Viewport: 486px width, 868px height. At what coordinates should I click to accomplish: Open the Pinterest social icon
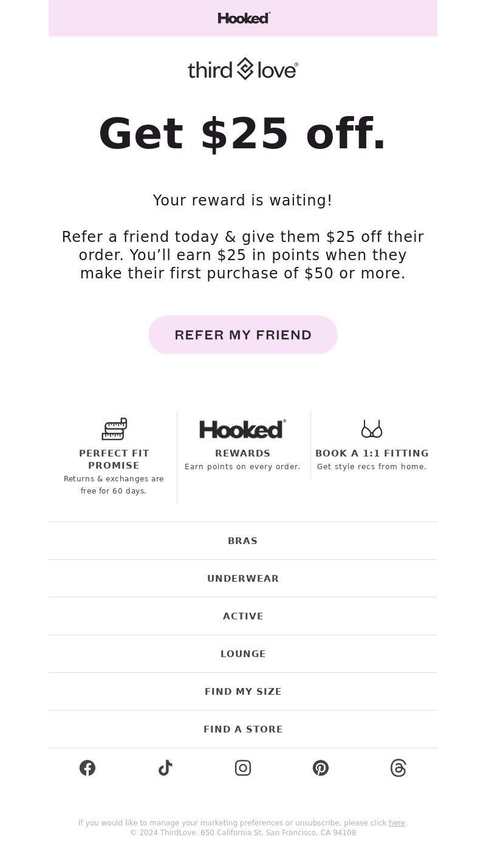pos(321,768)
